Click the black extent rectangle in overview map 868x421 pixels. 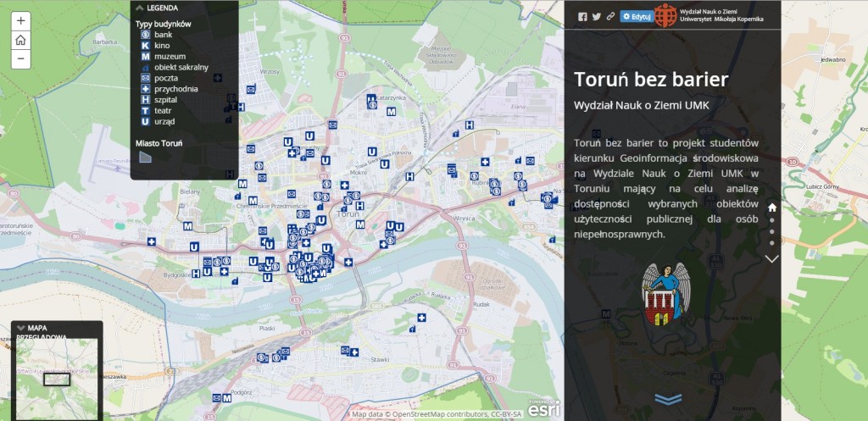(57, 379)
